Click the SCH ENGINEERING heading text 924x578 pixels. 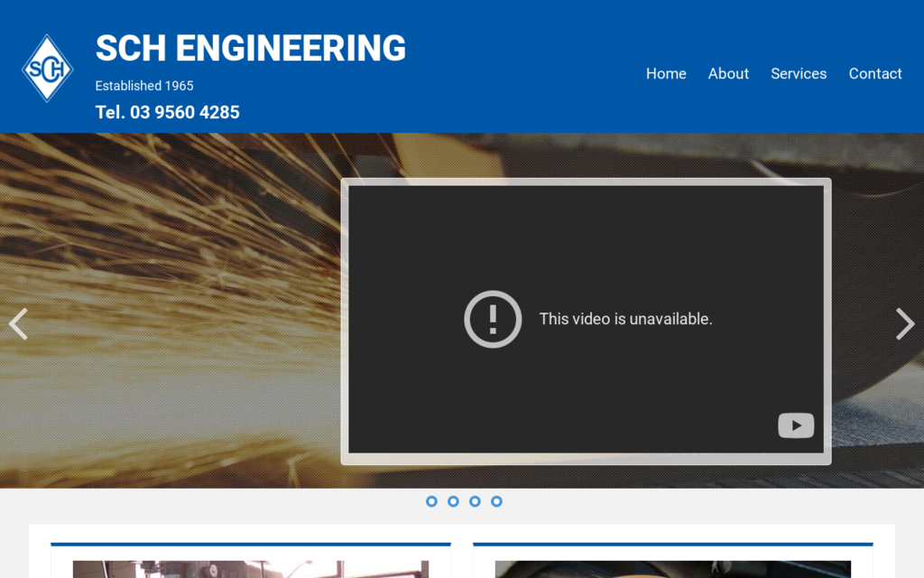coord(251,49)
